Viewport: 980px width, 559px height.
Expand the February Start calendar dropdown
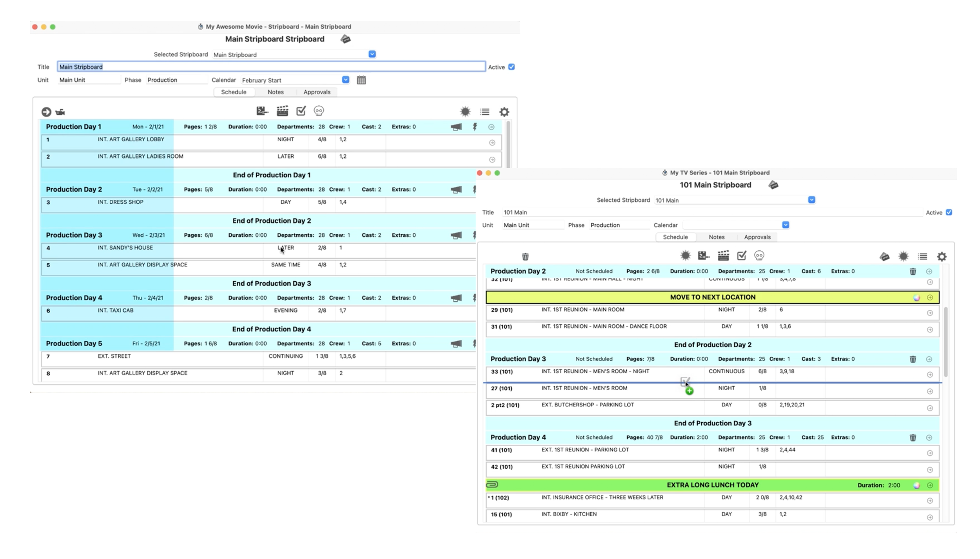tap(345, 80)
